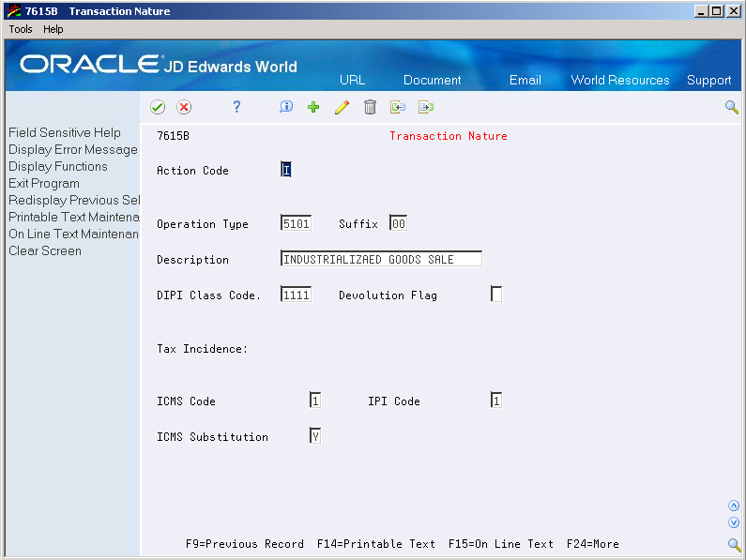Select Display Functions option
Screen dimensions: 746x560
58,167
